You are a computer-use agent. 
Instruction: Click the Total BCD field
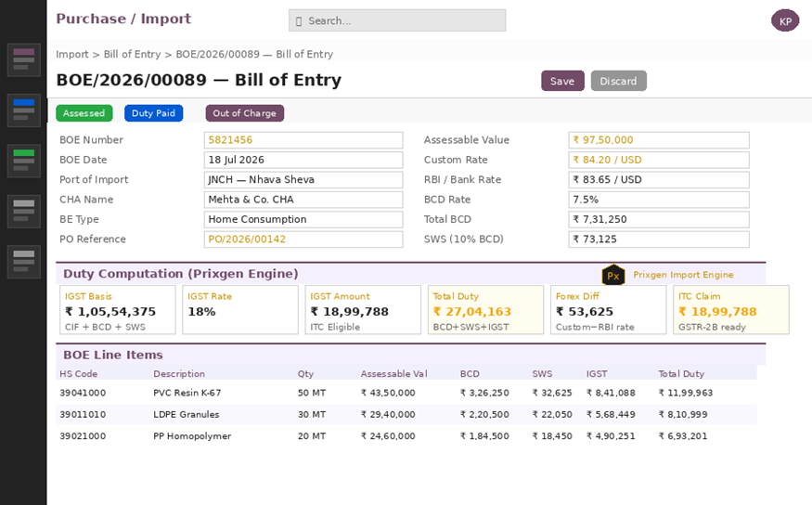click(659, 220)
